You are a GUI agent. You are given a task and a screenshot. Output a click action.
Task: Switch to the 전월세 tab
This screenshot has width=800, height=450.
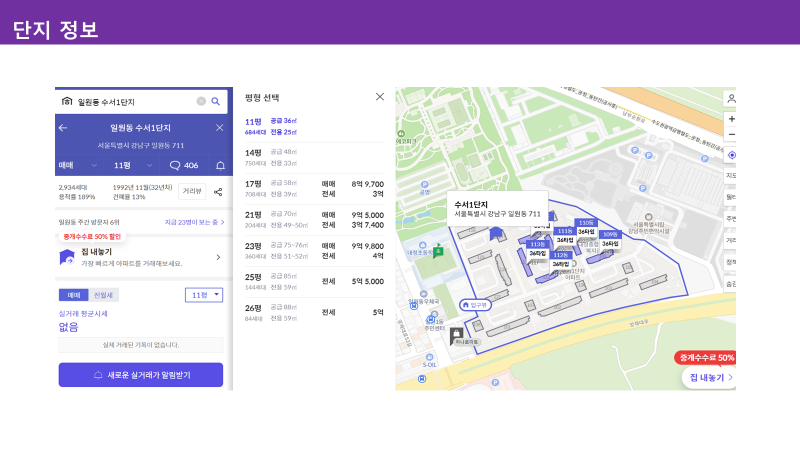click(x=104, y=295)
